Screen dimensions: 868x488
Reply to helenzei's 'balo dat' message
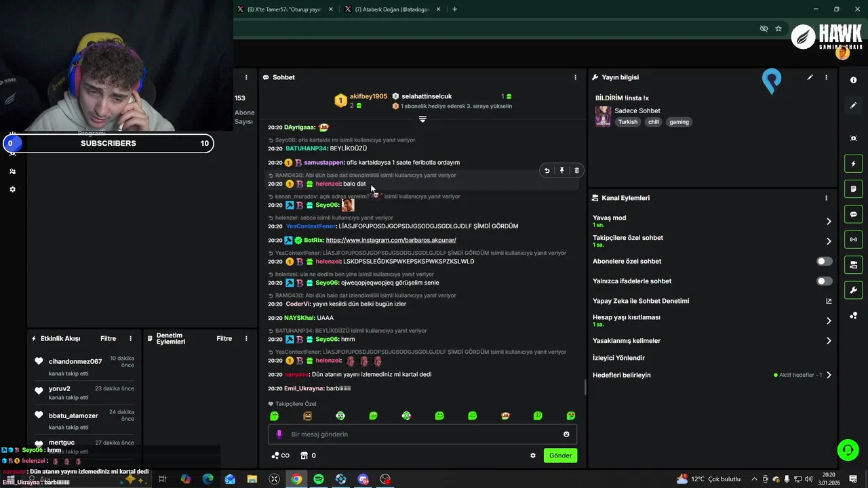click(547, 171)
